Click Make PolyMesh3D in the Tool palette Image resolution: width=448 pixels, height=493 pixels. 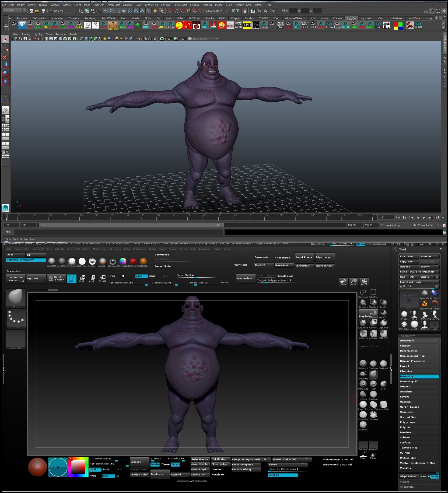[425, 272]
